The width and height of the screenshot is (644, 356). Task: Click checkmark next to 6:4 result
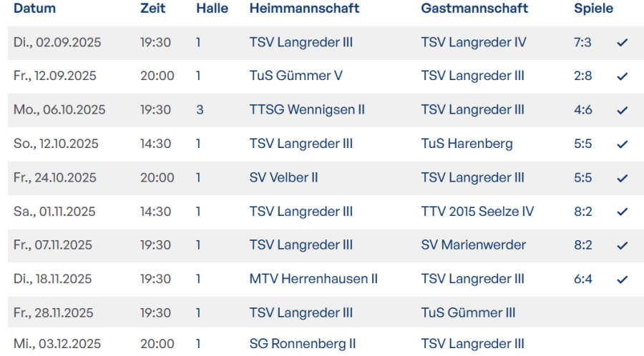(x=622, y=280)
